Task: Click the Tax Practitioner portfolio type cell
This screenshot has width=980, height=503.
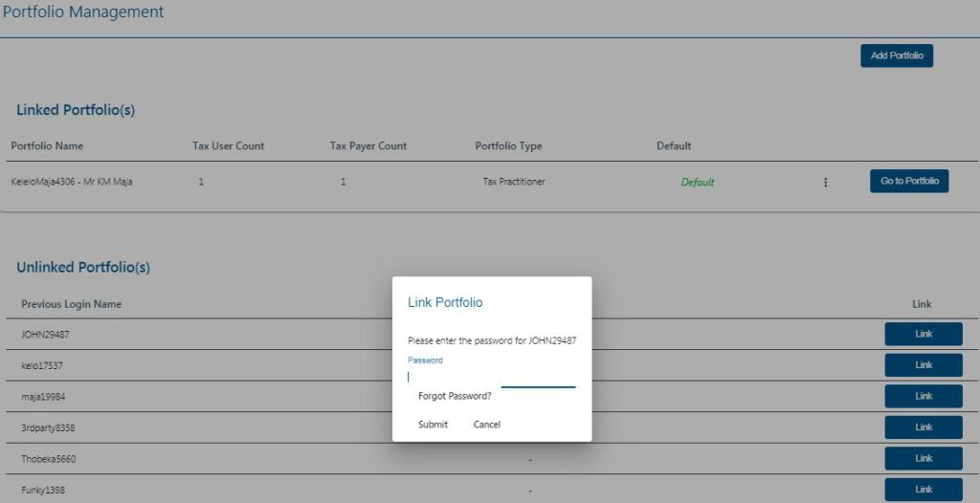Action: pyautogui.click(x=513, y=182)
